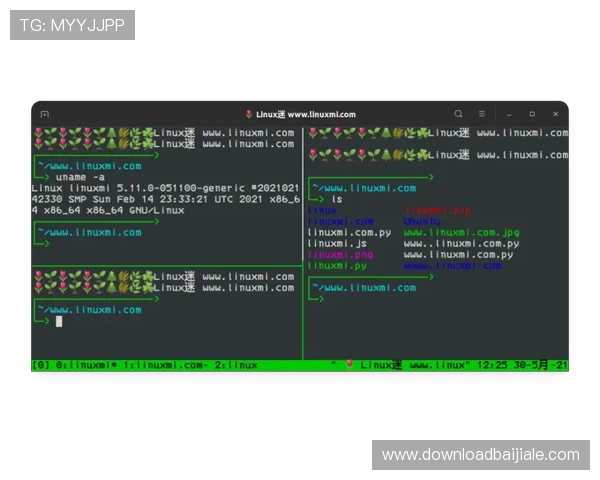
Task: Switch to tmux window 0:linuxmi
Action: point(77,365)
